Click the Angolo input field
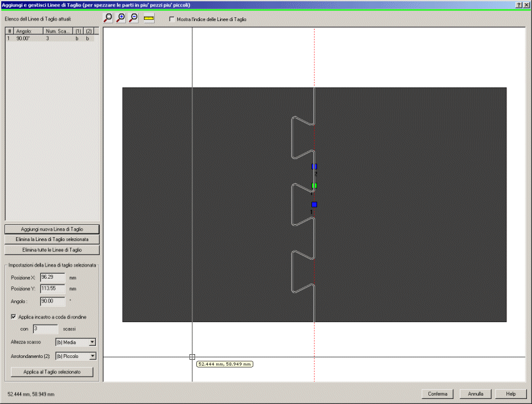The image size is (532, 404). pyautogui.click(x=52, y=301)
